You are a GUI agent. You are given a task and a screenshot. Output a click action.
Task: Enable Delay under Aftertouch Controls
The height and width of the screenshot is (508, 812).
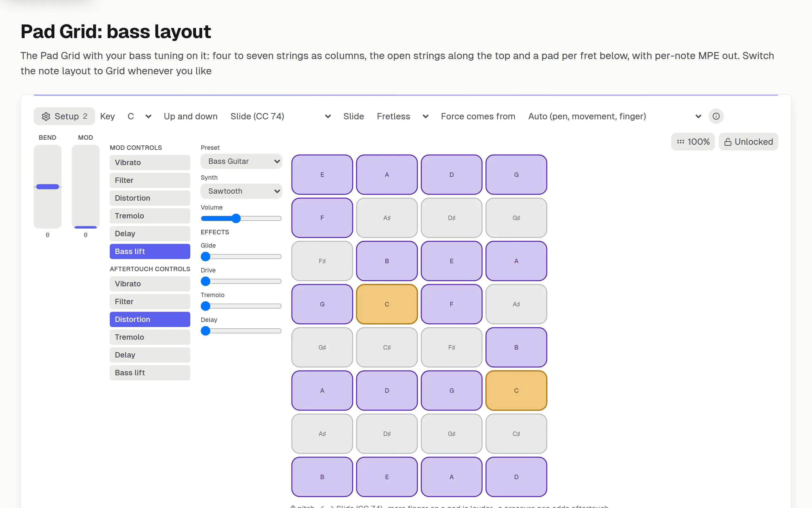[150, 355]
